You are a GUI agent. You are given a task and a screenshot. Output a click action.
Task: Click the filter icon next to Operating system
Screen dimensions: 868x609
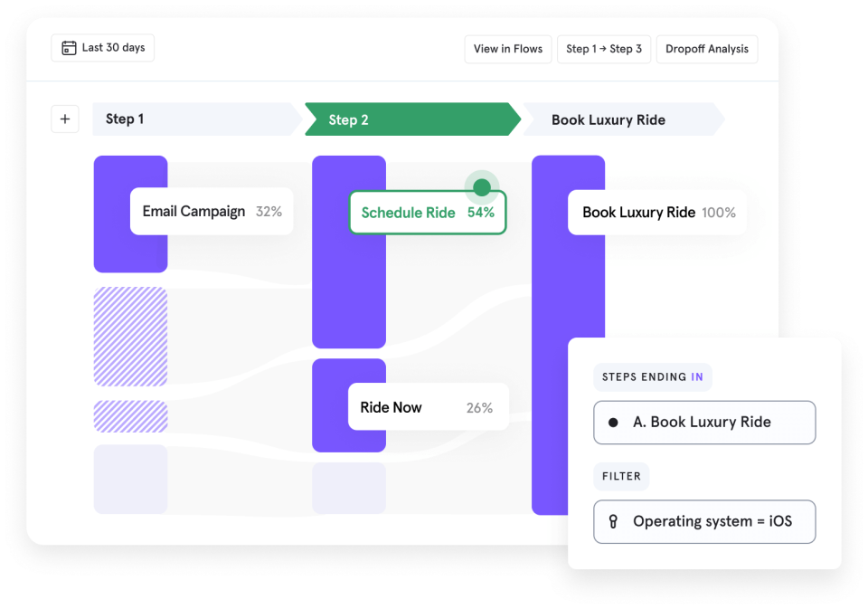pyautogui.click(x=612, y=521)
